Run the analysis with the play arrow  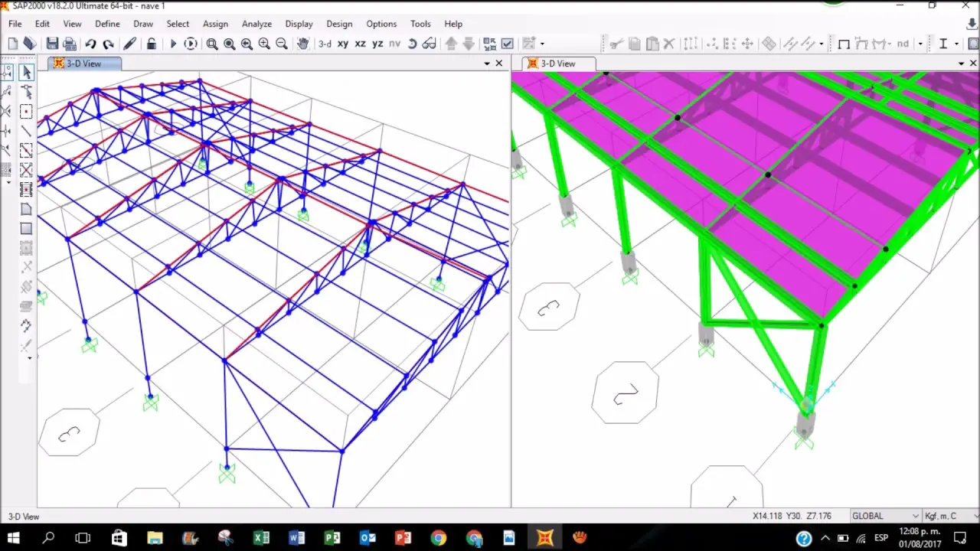click(173, 44)
